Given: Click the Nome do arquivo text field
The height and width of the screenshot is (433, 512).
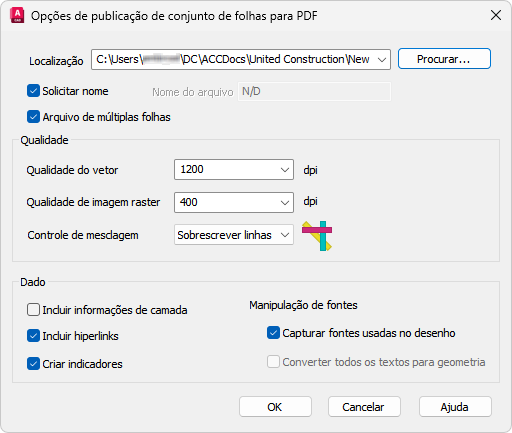Looking at the screenshot, I should [x=314, y=91].
